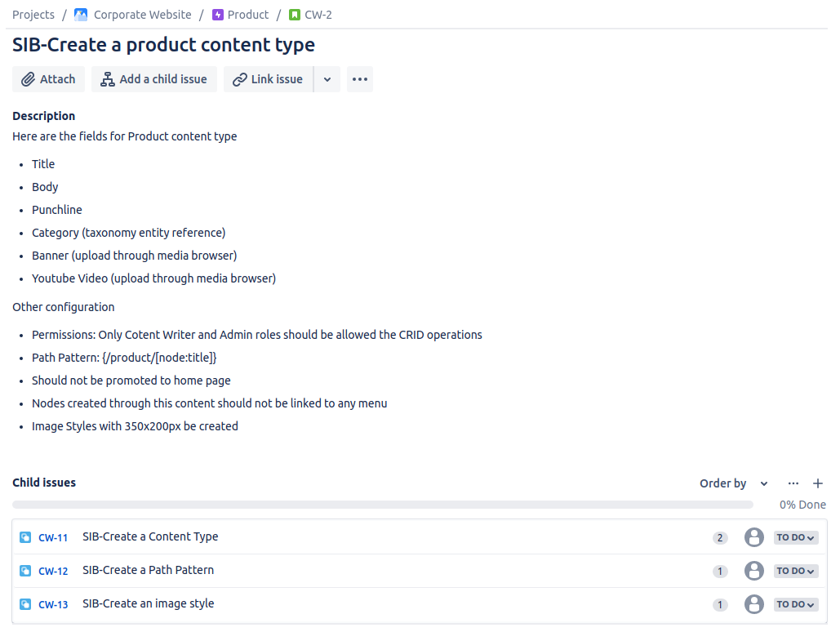The image size is (840, 632).
Task: Click the Corporate Website project icon
Action: [80, 14]
